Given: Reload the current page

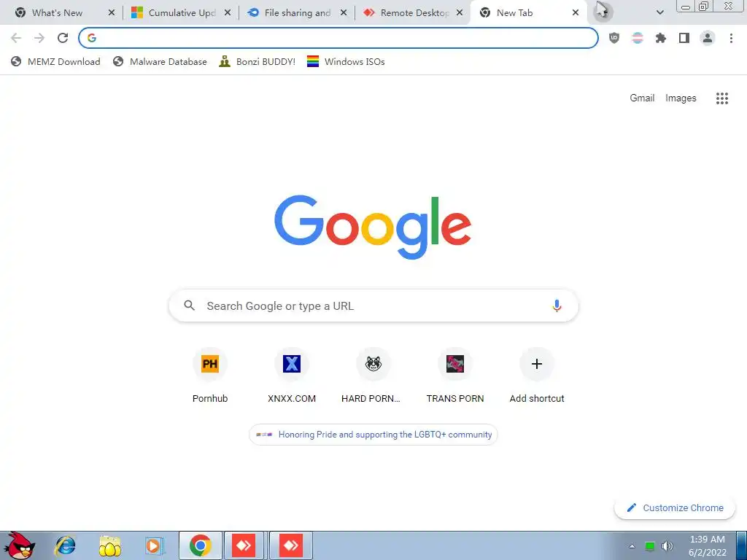Looking at the screenshot, I should pyautogui.click(x=63, y=38).
